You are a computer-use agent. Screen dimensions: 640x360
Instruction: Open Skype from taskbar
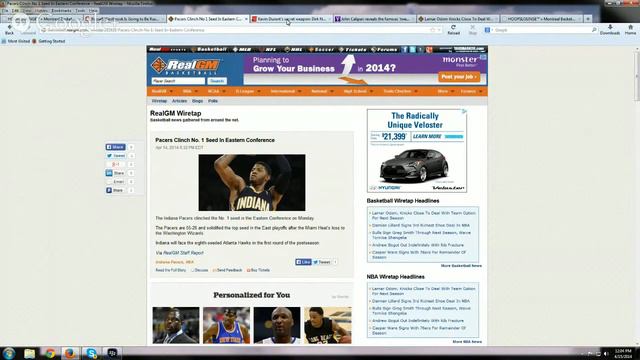(91, 353)
